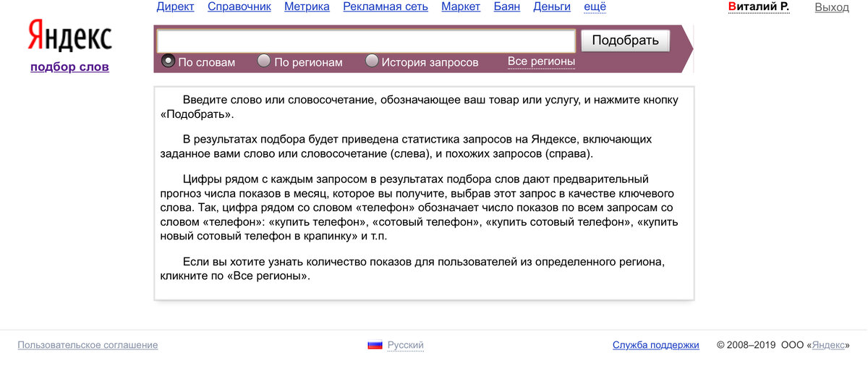
Task: Click the Яндекс logo
Action: (69, 36)
